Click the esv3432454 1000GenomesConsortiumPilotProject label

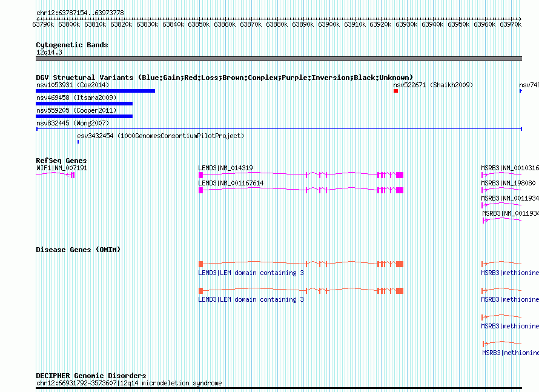(160, 136)
